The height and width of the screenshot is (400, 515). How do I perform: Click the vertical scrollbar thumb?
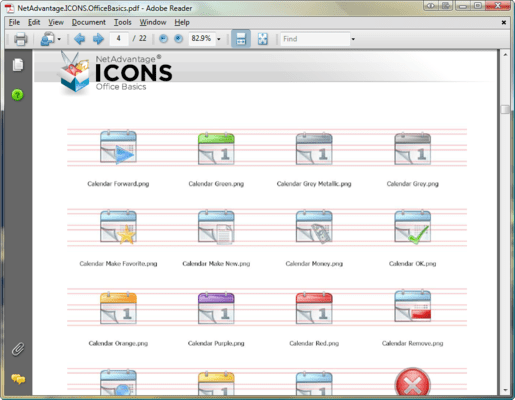point(505,109)
